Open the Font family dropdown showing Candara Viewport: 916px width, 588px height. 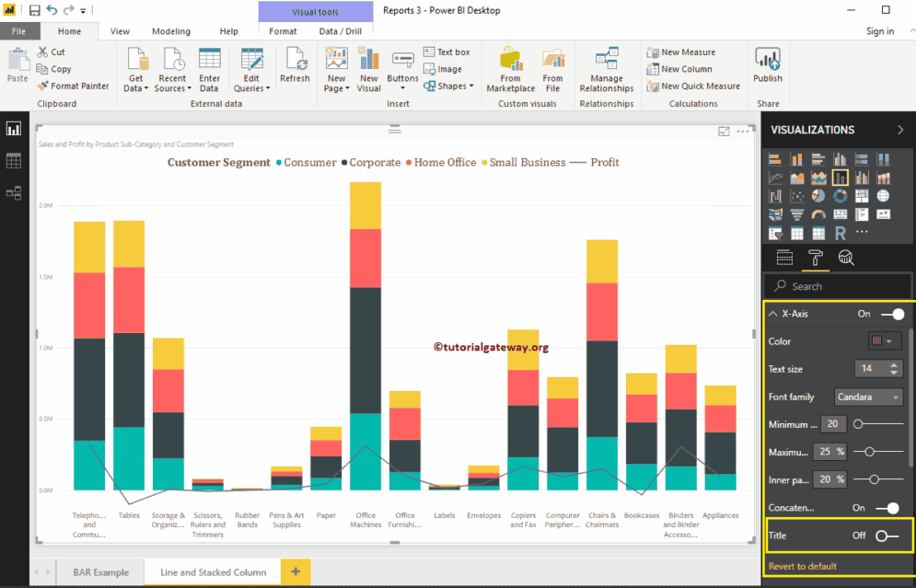pos(868,397)
